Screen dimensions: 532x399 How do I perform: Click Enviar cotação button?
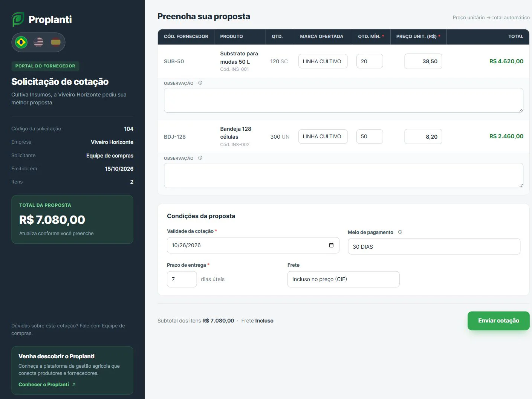[498, 321]
